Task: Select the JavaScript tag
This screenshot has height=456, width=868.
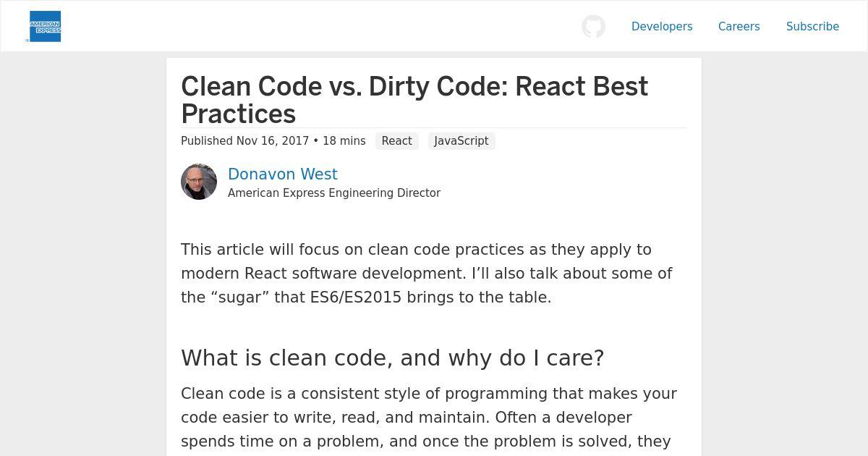Action: pyautogui.click(x=461, y=141)
